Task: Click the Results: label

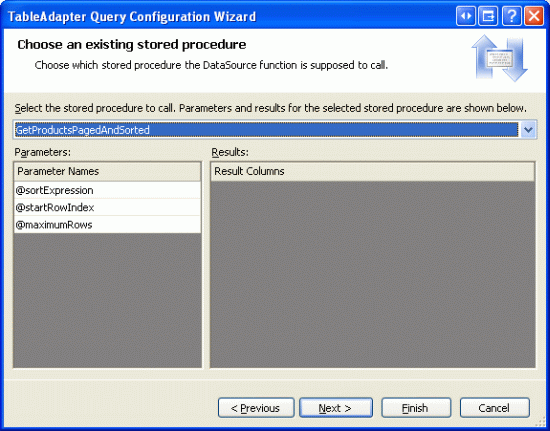Action: point(230,152)
